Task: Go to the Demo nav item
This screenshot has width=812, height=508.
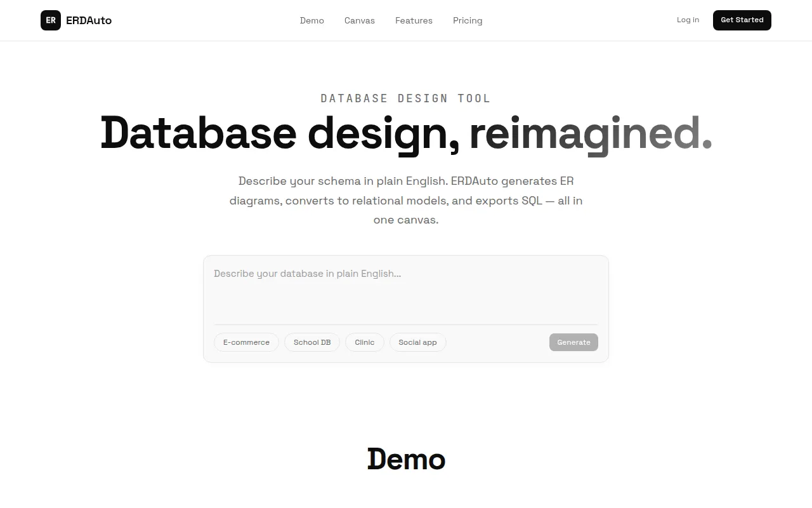Action: click(x=312, y=20)
